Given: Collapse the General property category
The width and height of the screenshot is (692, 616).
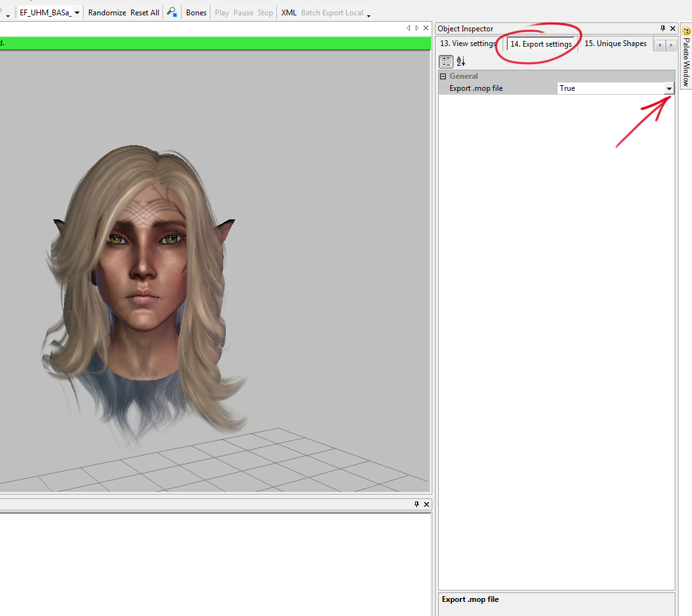Looking at the screenshot, I should click(x=443, y=76).
